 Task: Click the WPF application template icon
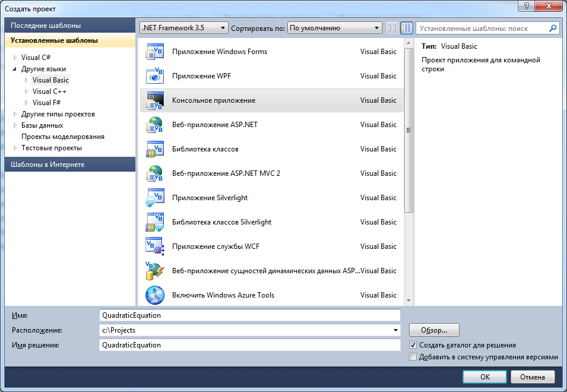[x=155, y=76]
